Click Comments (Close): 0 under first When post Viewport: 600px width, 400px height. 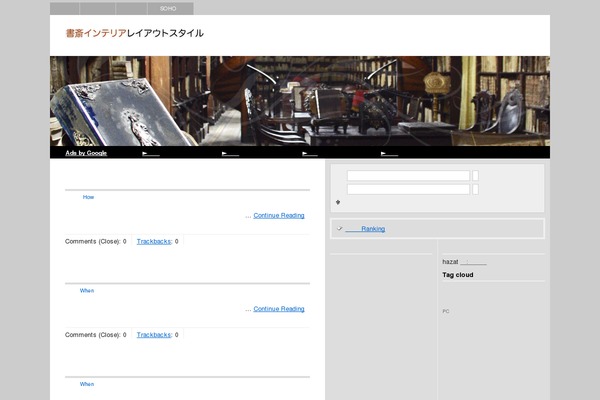[x=96, y=335]
